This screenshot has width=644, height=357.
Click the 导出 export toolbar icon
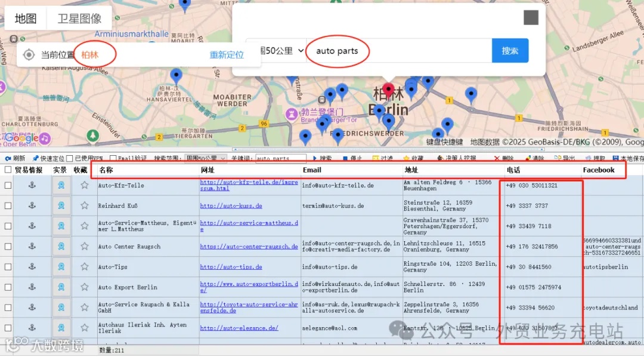(x=558, y=158)
